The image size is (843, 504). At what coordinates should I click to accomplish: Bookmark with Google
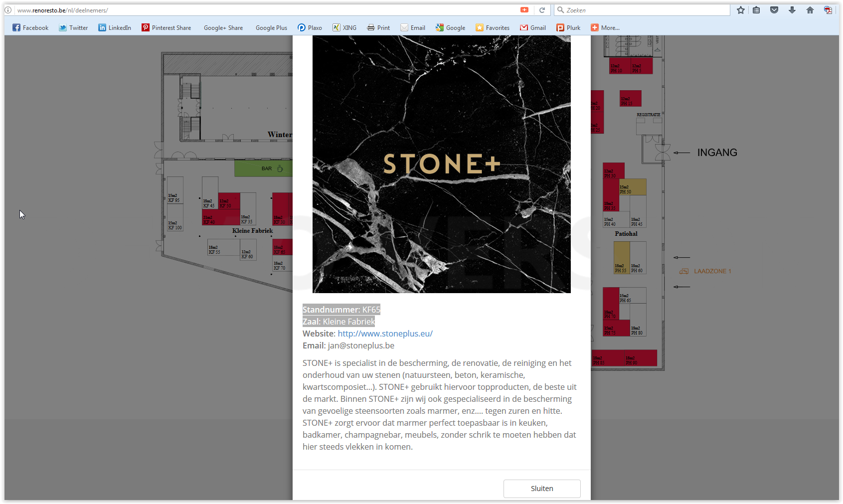coord(450,28)
